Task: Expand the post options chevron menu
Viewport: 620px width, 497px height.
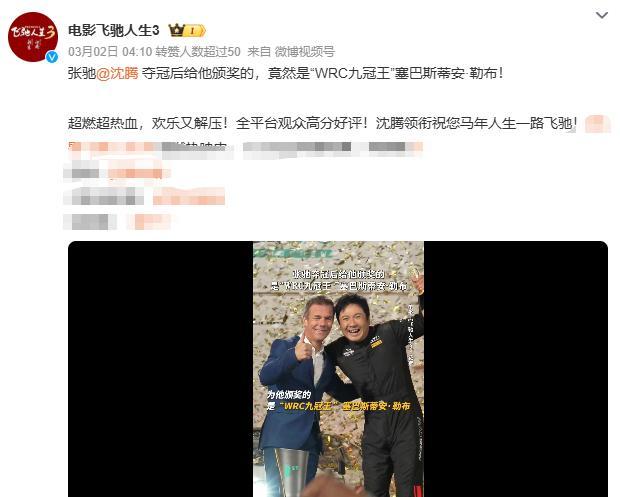Action: [x=602, y=15]
